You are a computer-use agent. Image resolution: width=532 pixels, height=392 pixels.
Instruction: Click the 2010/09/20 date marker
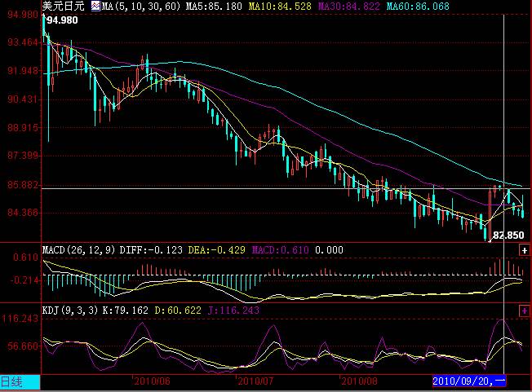click(469, 381)
